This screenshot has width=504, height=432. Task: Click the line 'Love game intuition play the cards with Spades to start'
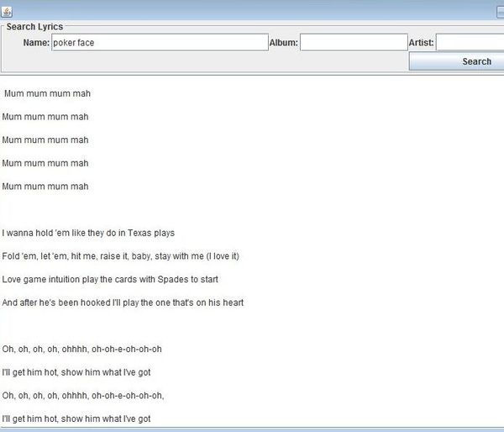[x=110, y=279]
